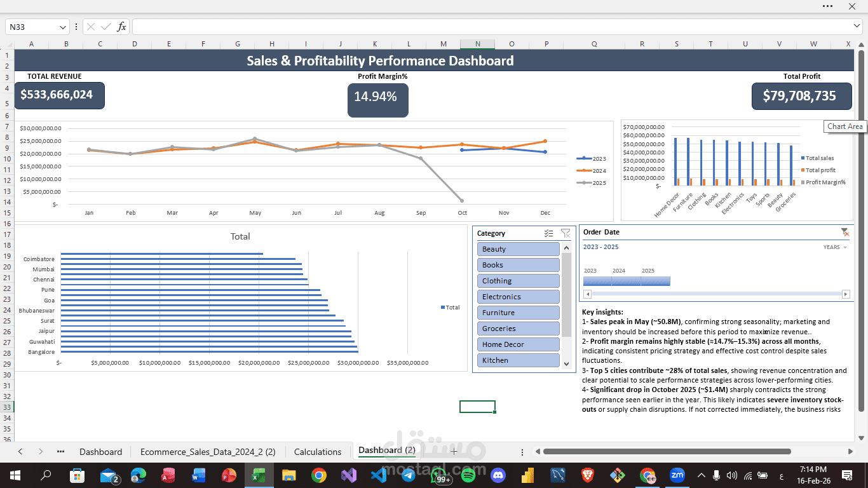Click the sheet list ellipsis button

pos(60,452)
